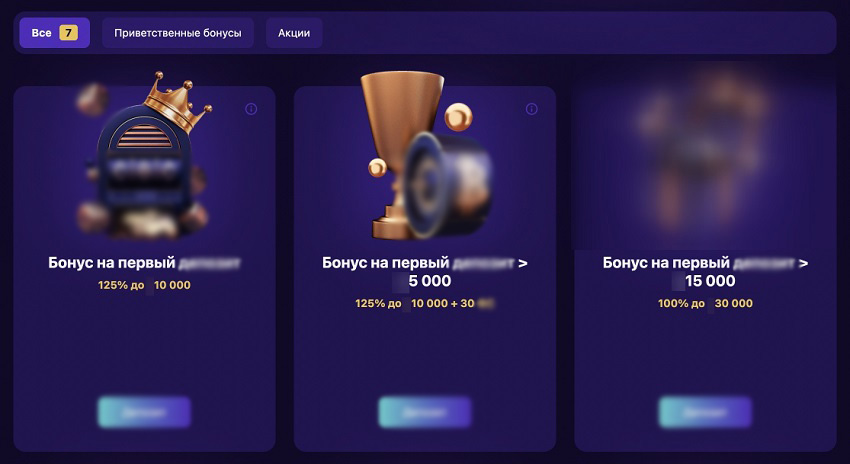Image resolution: width=850 pixels, height=464 pixels.
Task: Select the Все tab
Action: click(55, 33)
